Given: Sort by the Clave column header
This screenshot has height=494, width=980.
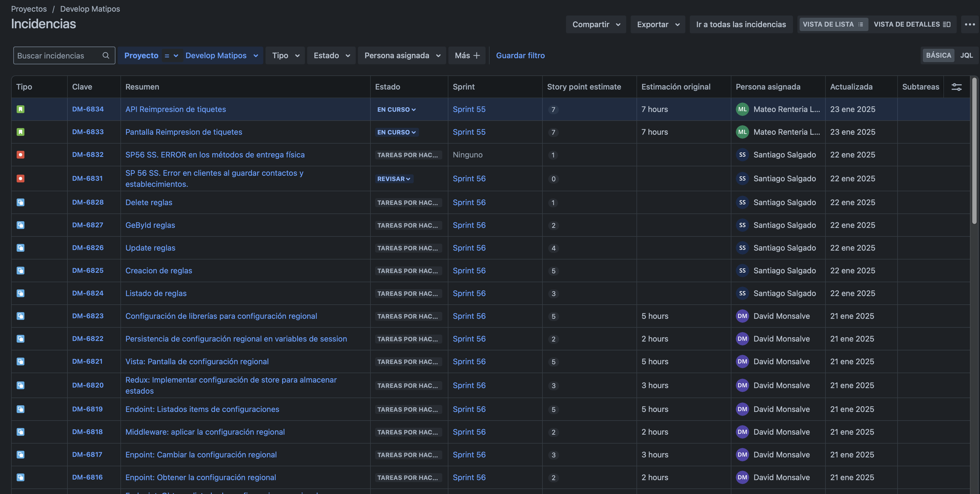Looking at the screenshot, I should tap(82, 87).
